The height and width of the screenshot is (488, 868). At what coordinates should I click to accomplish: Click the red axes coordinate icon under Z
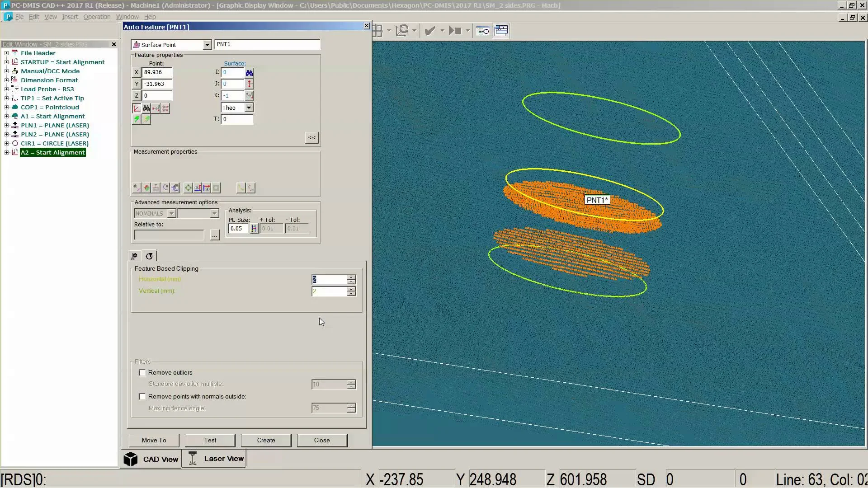pyautogui.click(x=137, y=108)
